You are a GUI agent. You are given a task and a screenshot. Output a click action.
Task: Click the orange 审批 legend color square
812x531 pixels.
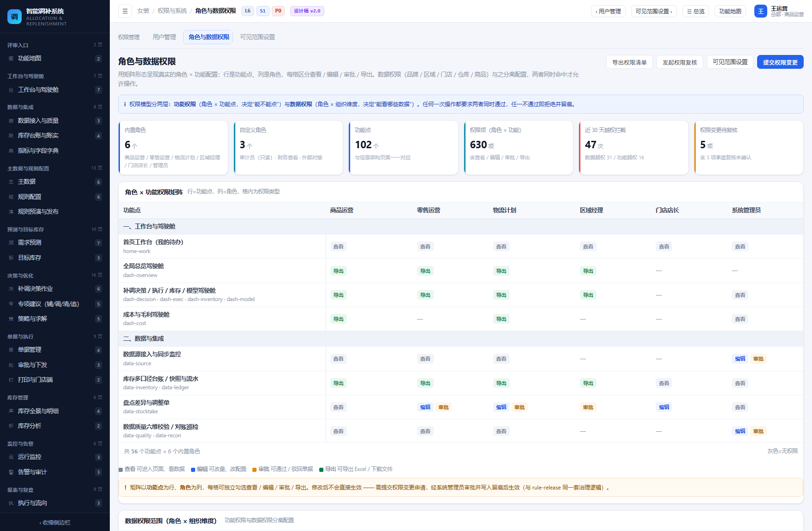click(x=254, y=470)
